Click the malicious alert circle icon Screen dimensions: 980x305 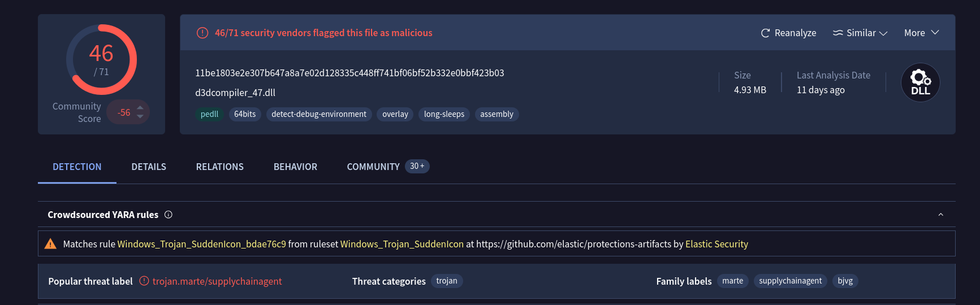point(202,33)
